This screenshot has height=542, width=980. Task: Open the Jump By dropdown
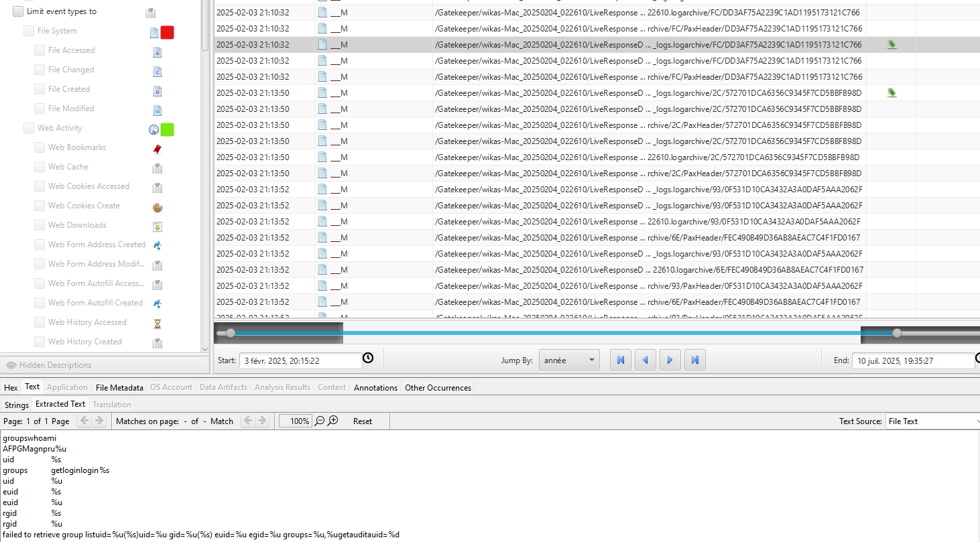[x=570, y=360]
